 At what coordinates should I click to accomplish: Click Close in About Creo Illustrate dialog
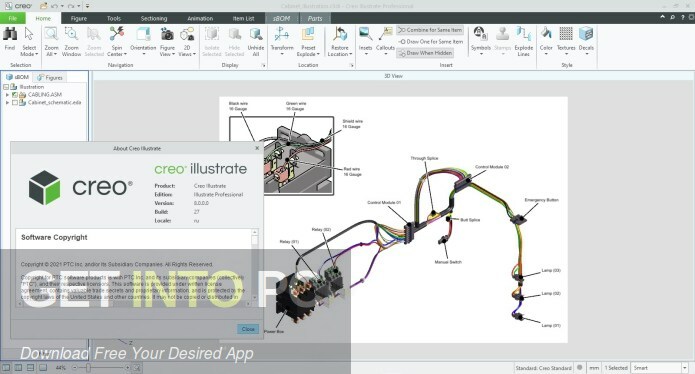pos(248,329)
